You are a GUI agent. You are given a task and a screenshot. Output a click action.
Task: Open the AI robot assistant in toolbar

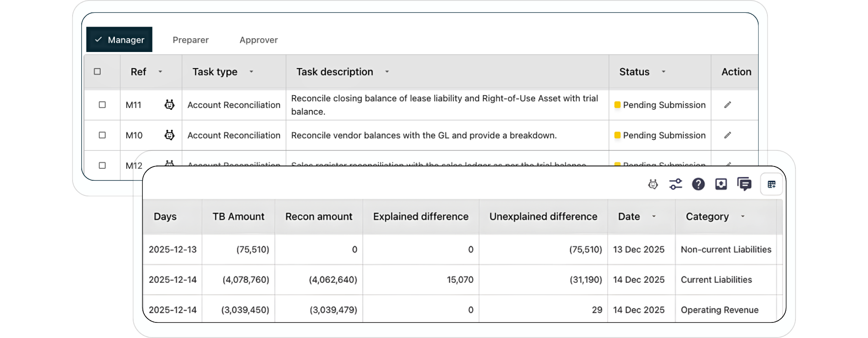(653, 184)
